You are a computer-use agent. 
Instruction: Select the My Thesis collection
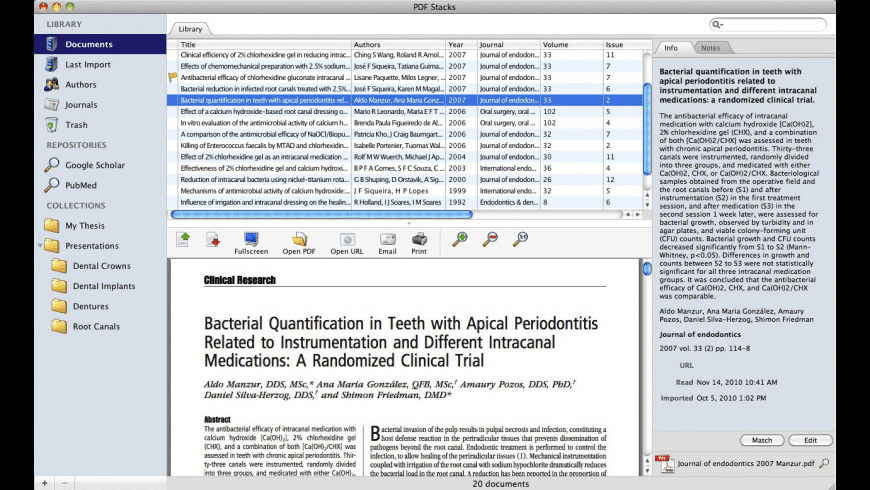[84, 226]
